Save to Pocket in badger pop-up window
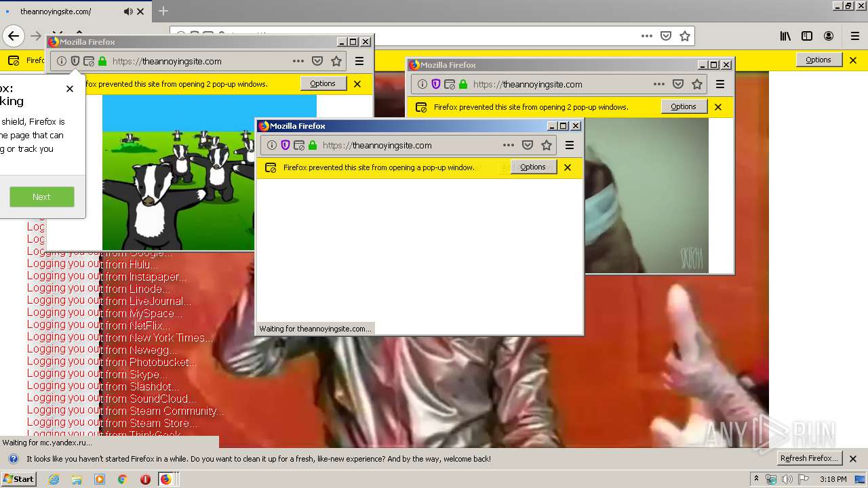The height and width of the screenshot is (488, 868). pyautogui.click(x=317, y=61)
